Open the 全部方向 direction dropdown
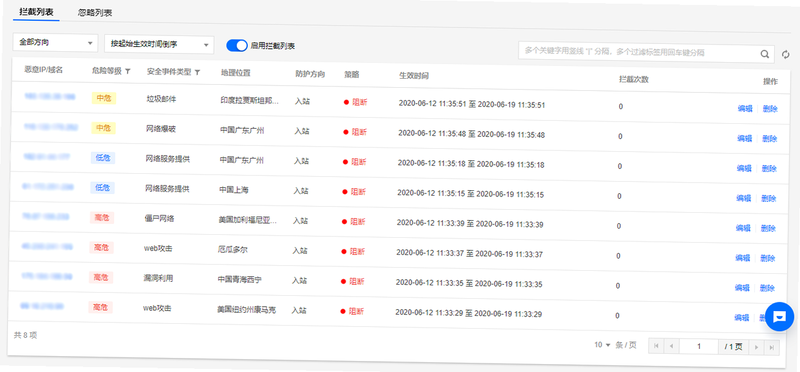800x372 pixels. (x=55, y=43)
